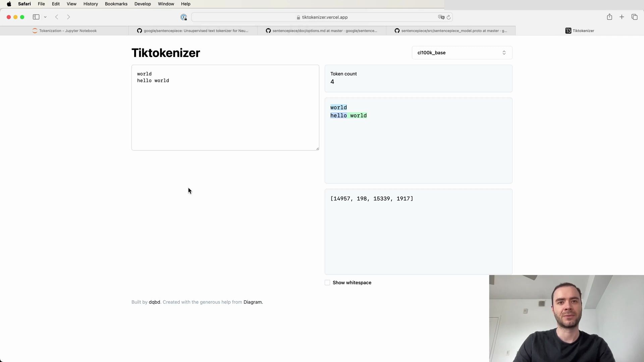The image size is (644, 362).
Task: Click the Token count label
Action: [343, 74]
